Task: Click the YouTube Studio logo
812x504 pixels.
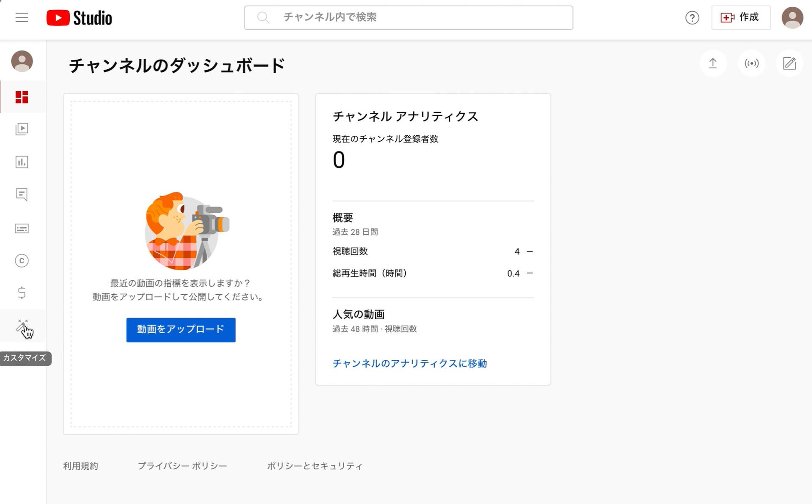Action: [80, 18]
